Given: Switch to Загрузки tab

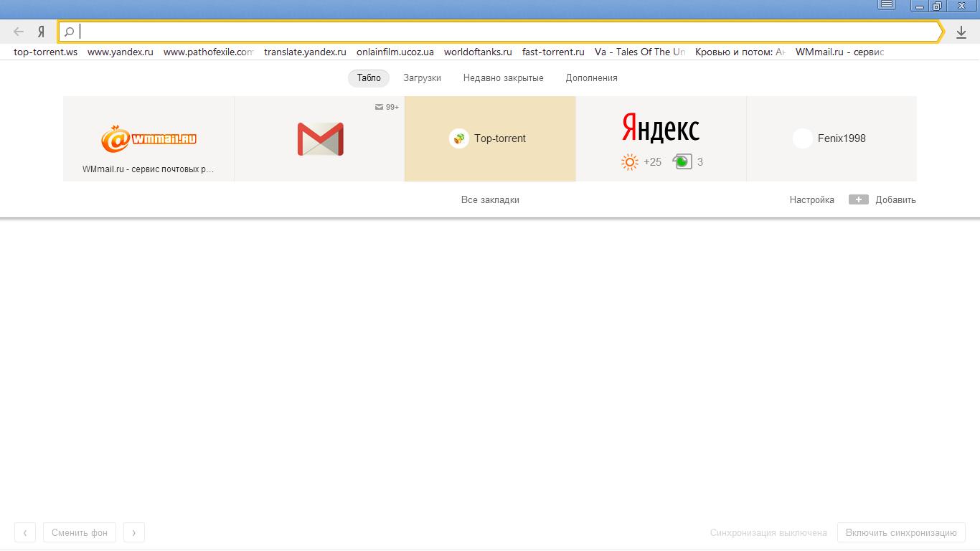Looking at the screenshot, I should (422, 77).
